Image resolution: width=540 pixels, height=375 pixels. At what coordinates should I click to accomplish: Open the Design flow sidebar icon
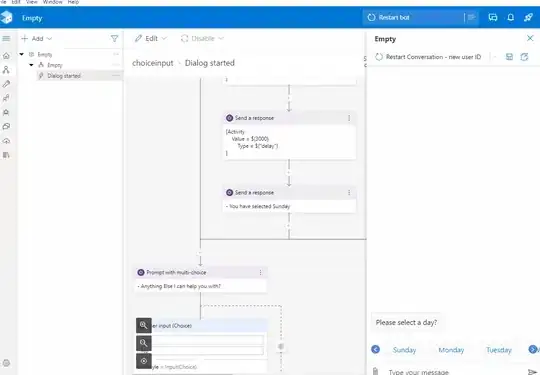(6, 70)
